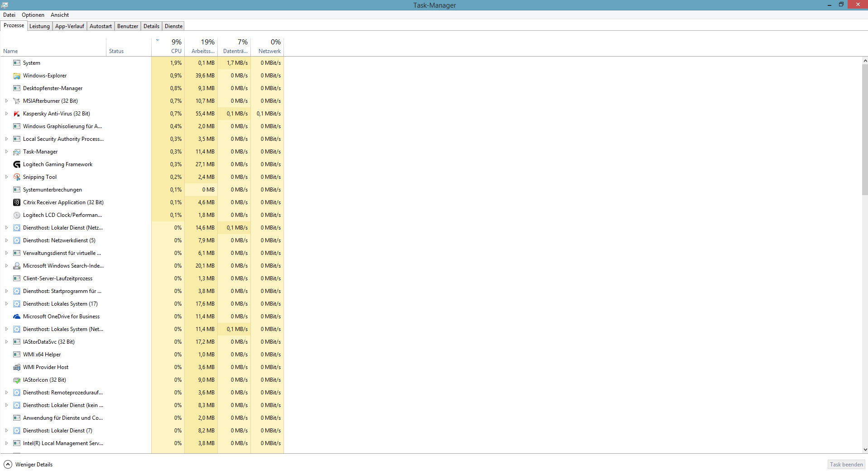868x475 pixels.
Task: Click the Systemunterbrechungen process icon
Action: tap(17, 190)
